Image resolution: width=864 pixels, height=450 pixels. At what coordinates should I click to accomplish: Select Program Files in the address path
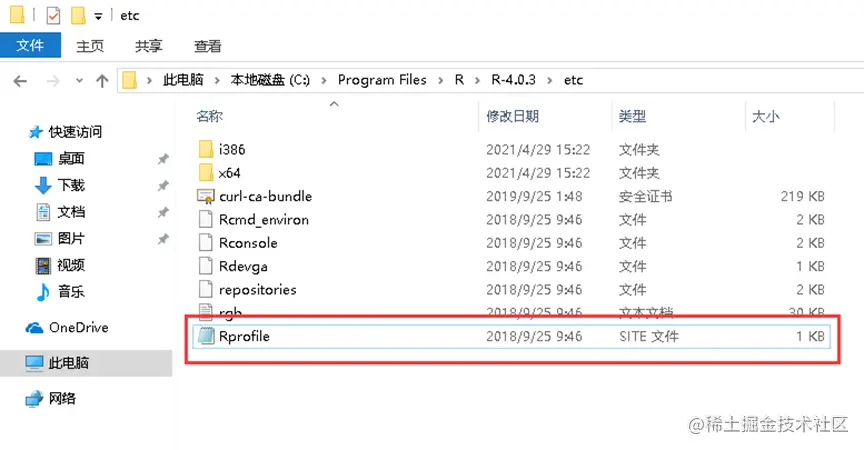click(382, 80)
